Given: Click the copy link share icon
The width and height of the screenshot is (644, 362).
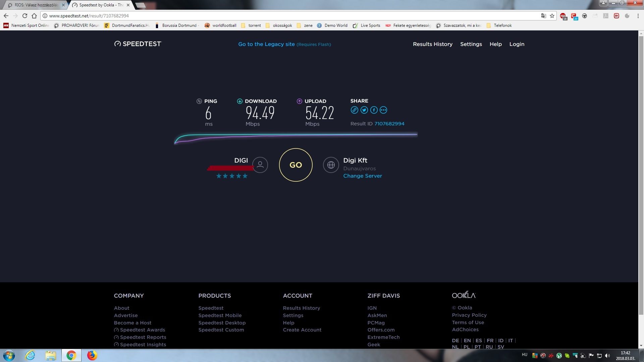Looking at the screenshot, I should click(x=354, y=110).
